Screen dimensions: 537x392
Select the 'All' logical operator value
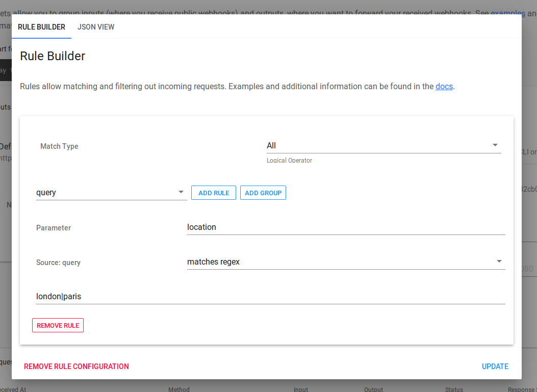pos(271,145)
